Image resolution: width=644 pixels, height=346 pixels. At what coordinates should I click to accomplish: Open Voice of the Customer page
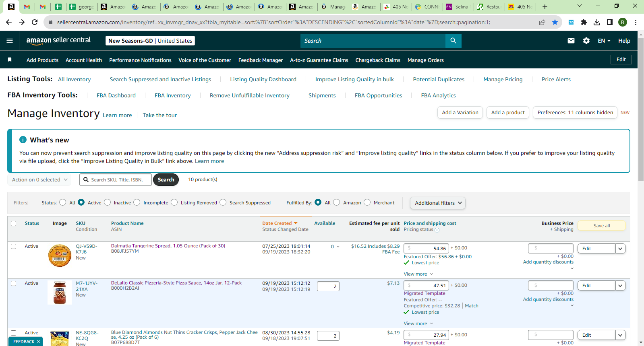click(x=205, y=60)
